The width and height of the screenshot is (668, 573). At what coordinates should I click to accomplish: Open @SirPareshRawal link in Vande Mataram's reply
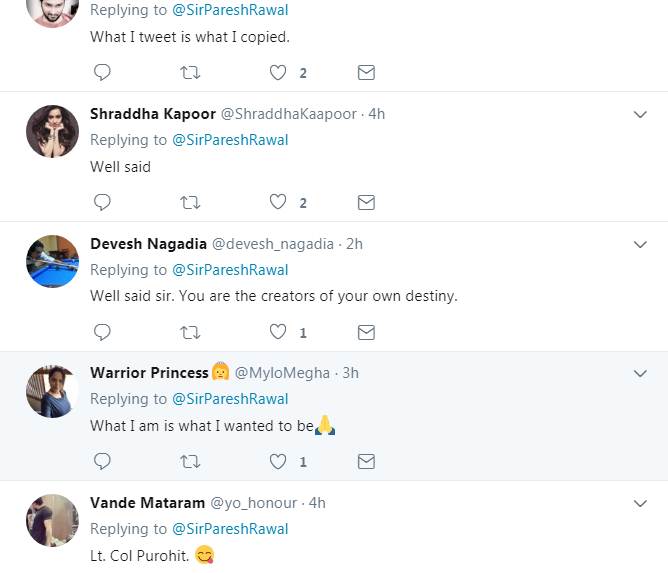[230, 528]
